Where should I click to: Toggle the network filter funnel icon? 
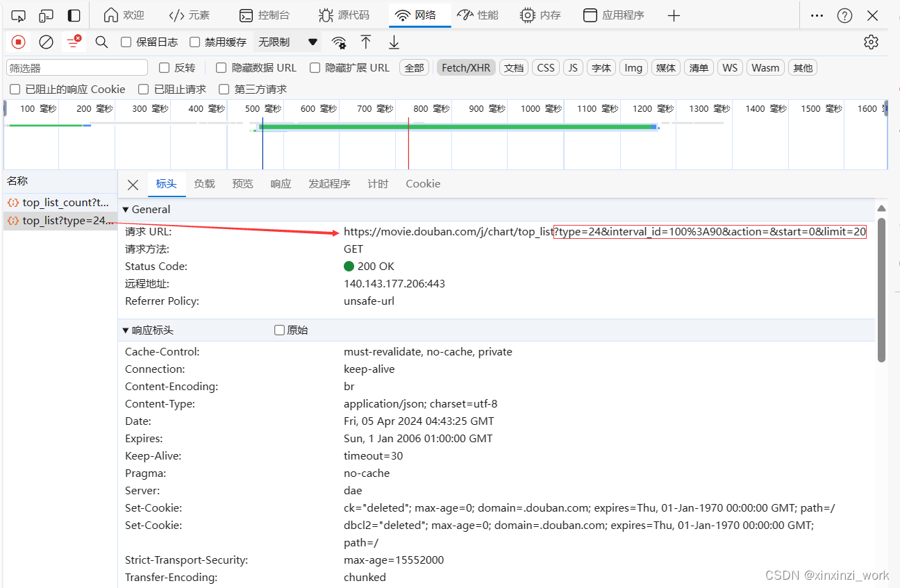point(73,42)
